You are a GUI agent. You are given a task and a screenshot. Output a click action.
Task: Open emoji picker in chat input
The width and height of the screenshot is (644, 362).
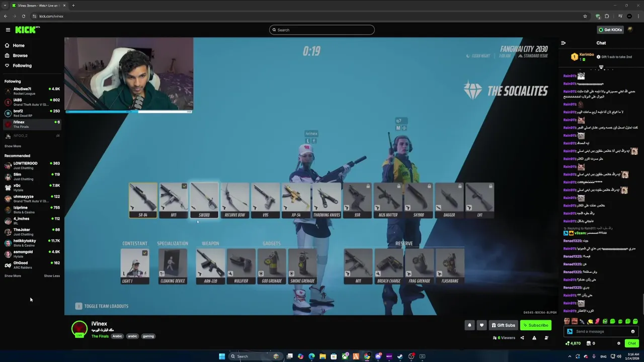coord(633,331)
